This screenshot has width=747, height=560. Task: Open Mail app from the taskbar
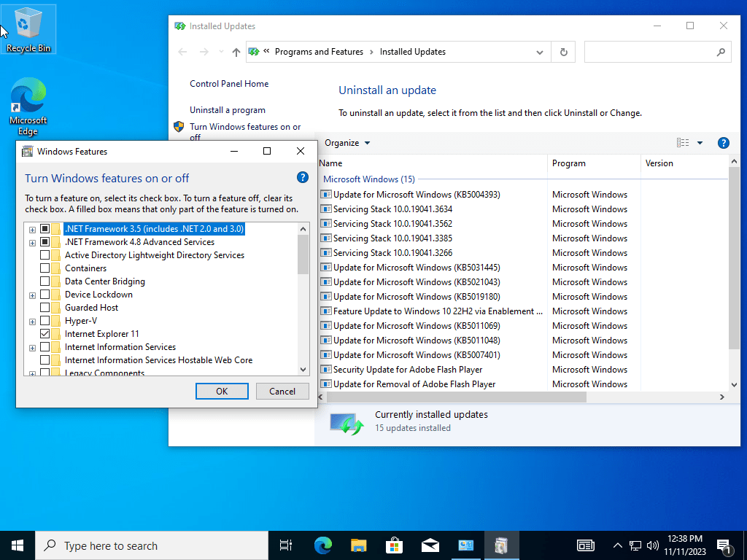click(x=430, y=545)
